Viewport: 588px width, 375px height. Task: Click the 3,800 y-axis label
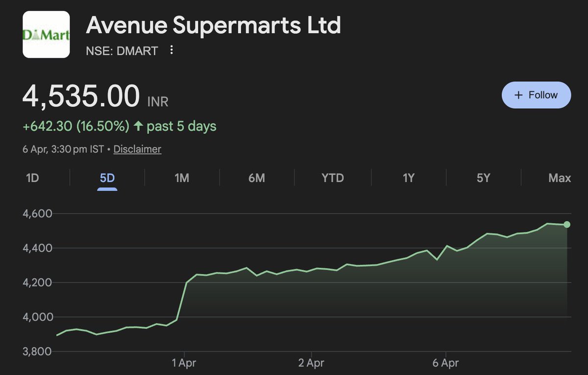pyautogui.click(x=38, y=351)
